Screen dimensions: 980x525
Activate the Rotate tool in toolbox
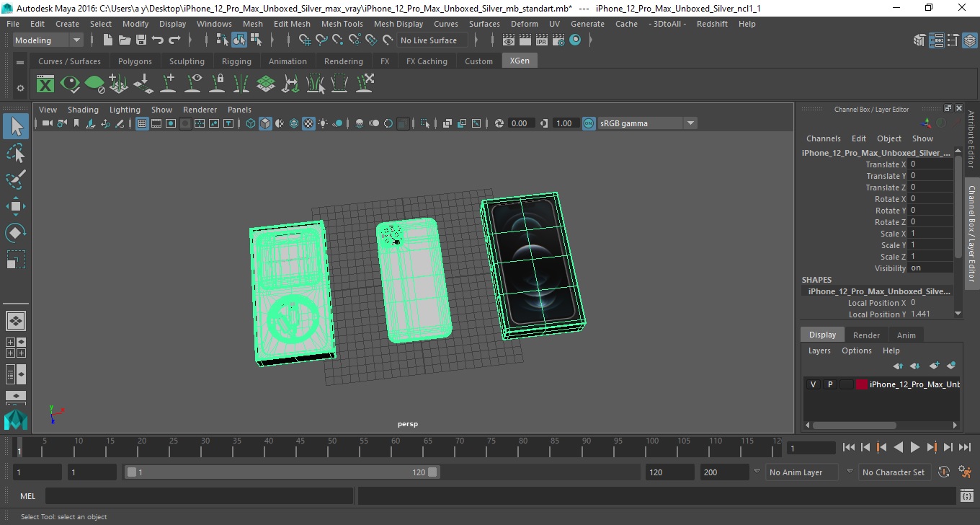pyautogui.click(x=16, y=232)
